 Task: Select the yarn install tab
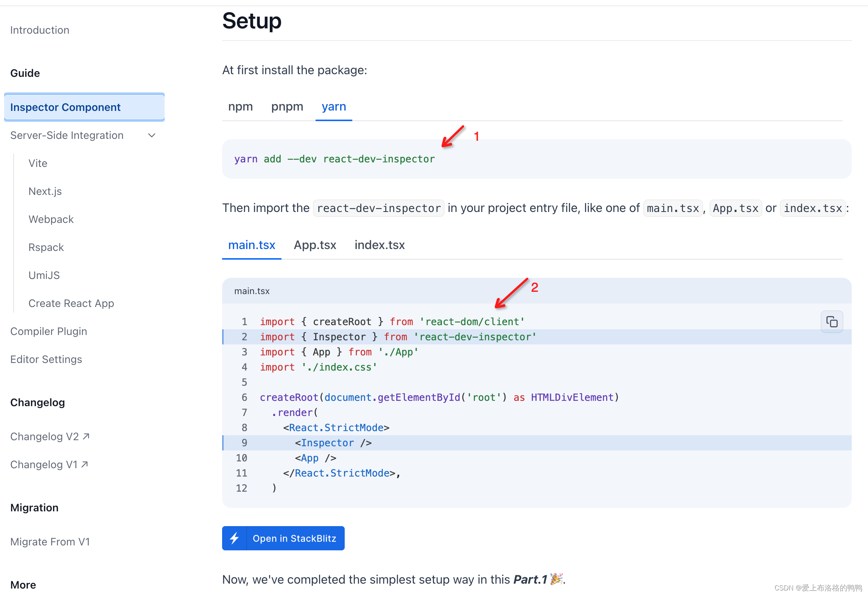[x=334, y=107]
